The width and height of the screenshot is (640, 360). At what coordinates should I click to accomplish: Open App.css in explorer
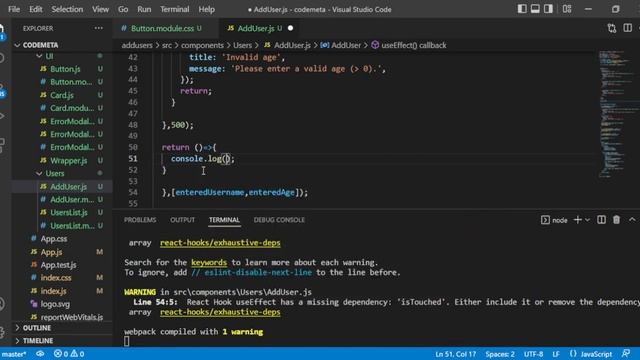(53, 239)
